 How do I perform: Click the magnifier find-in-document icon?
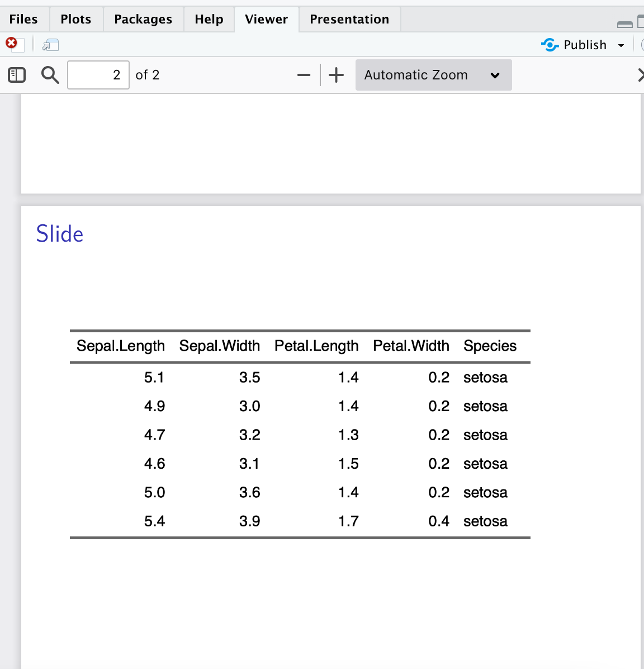pos(50,75)
